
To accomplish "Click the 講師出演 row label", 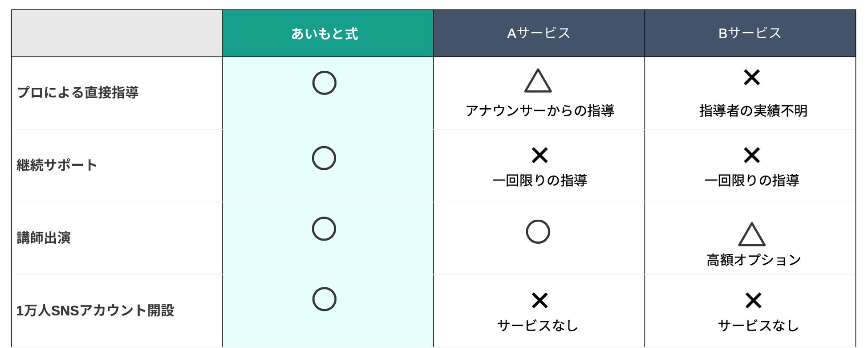I will 44,238.
